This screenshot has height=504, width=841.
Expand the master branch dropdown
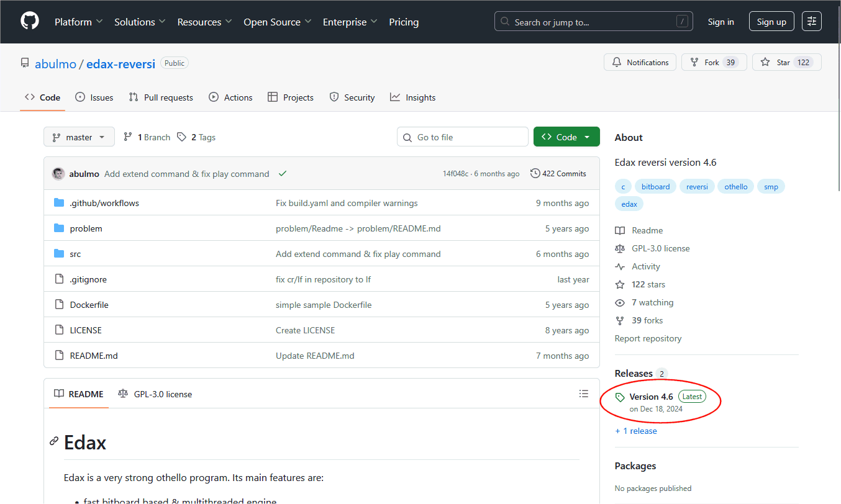(79, 137)
